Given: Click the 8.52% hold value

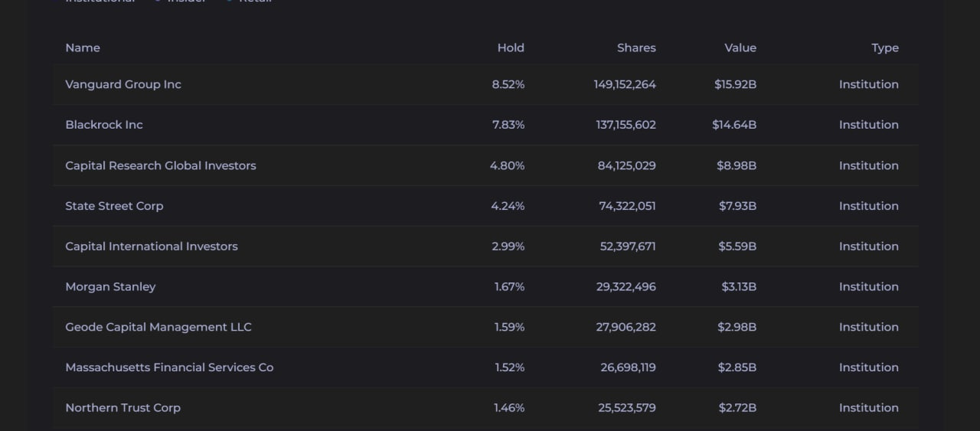Looking at the screenshot, I should point(508,84).
